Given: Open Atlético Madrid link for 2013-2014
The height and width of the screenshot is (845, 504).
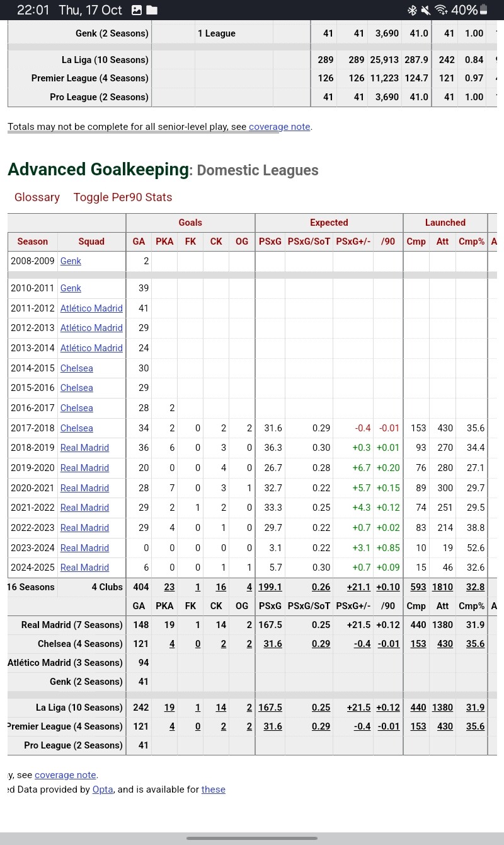Looking at the screenshot, I should pos(91,348).
